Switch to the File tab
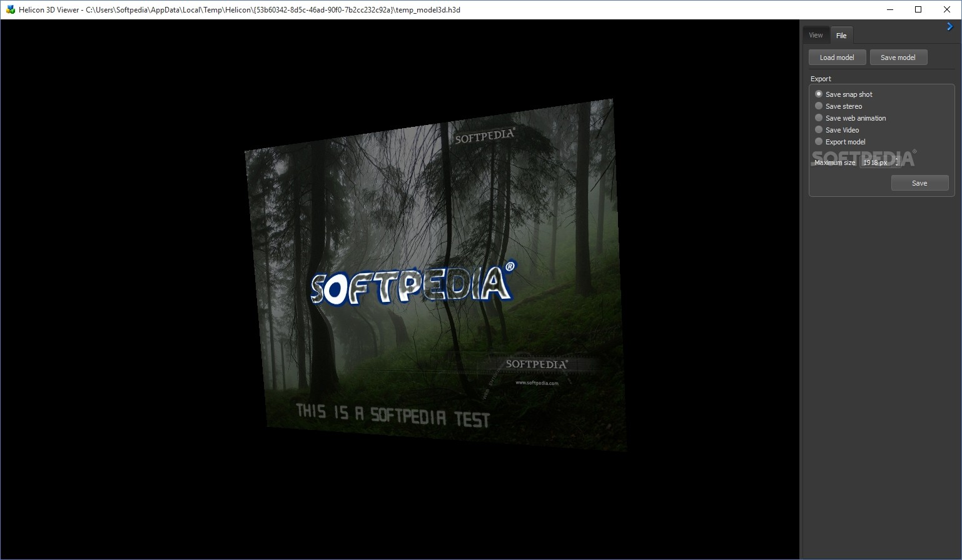Image resolution: width=962 pixels, height=560 pixels. (x=841, y=35)
